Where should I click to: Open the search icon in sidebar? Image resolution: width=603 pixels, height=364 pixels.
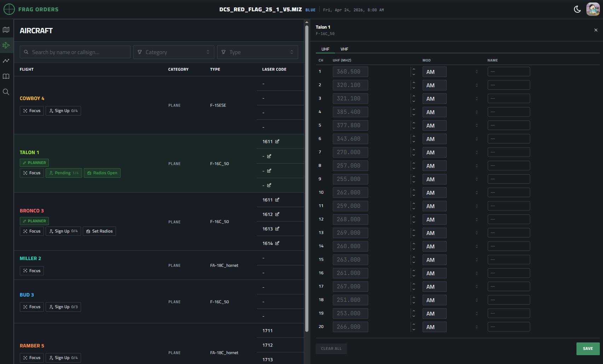6,92
